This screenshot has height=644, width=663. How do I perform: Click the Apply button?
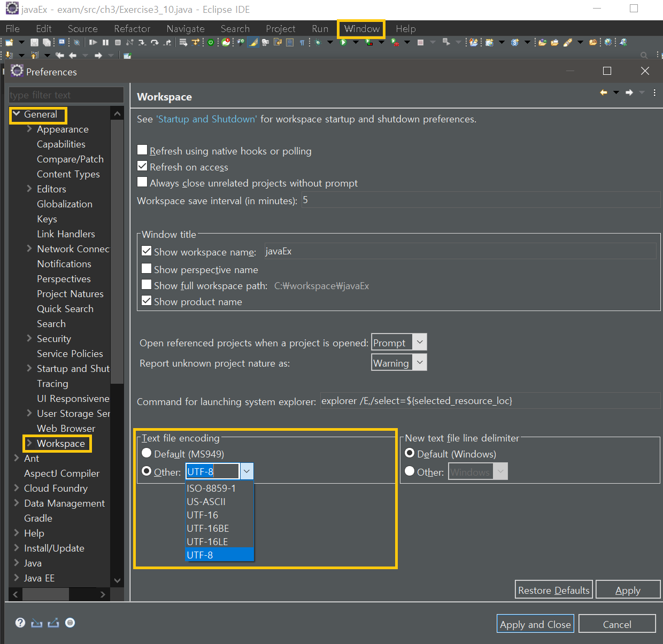628,590
